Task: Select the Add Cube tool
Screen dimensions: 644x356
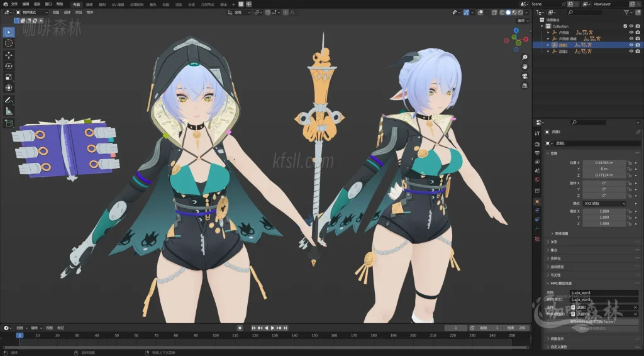Action: [9, 123]
